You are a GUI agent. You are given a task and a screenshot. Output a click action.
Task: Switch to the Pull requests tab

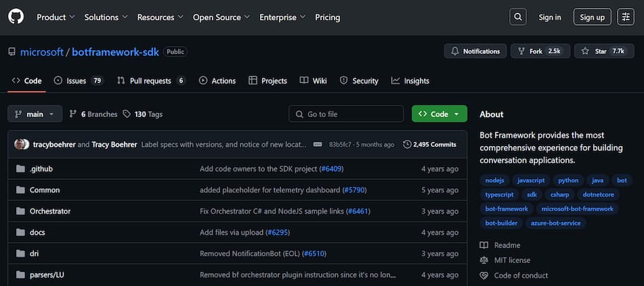pyautogui.click(x=151, y=81)
